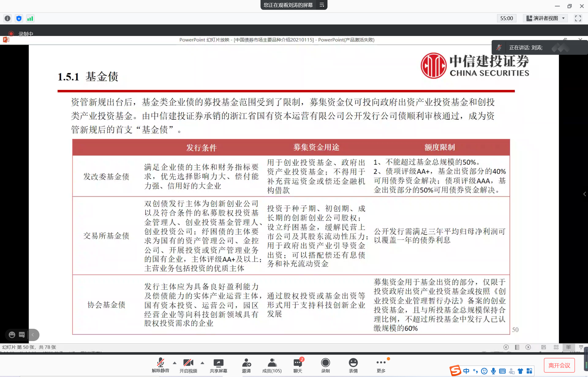Image resolution: width=588 pixels, height=377 pixels.
Task: Click the meeting info icon
Action: click(x=7, y=18)
